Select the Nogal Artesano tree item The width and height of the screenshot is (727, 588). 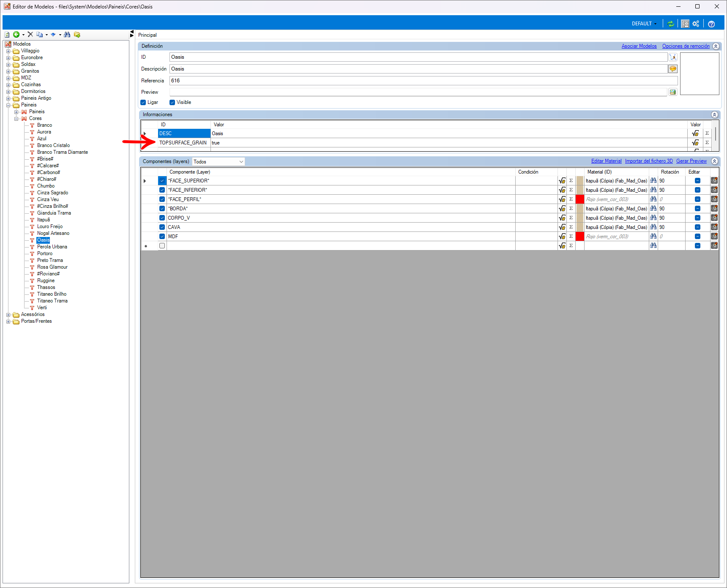click(53, 233)
